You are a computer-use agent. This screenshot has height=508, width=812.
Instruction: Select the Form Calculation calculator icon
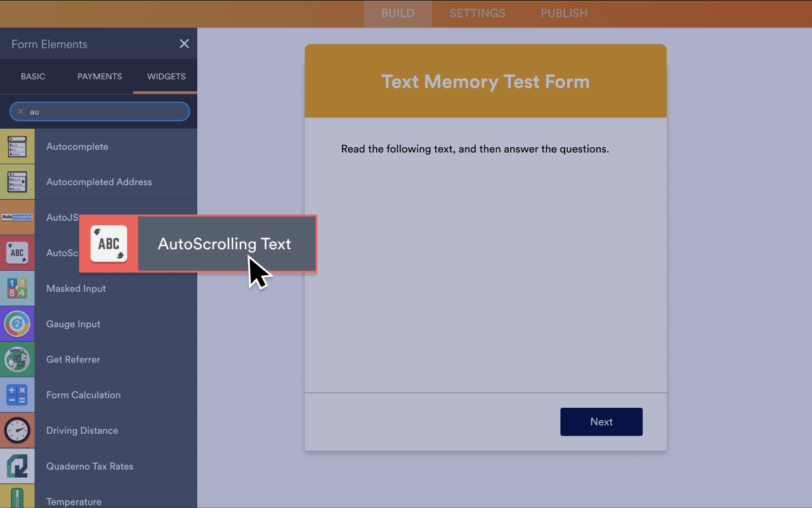[16, 394]
